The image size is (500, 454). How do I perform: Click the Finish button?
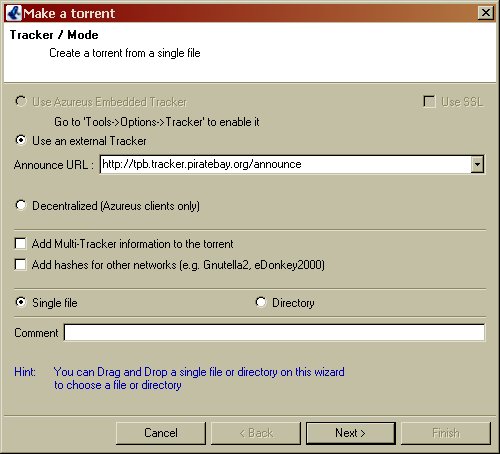pos(446,433)
